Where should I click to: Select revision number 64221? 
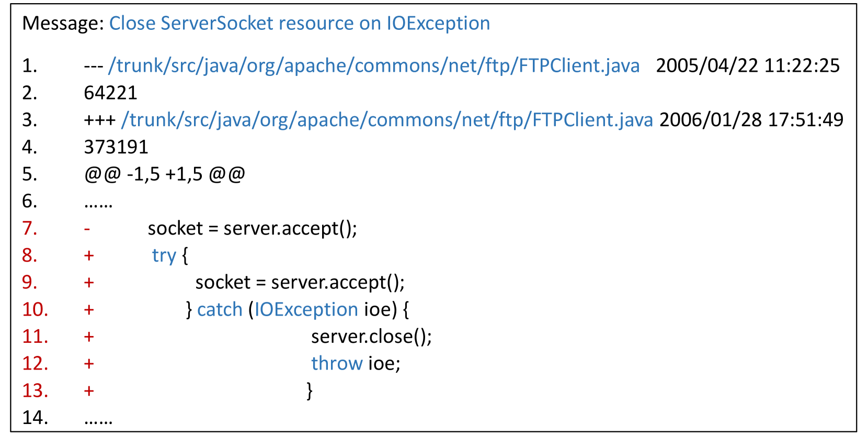pyautogui.click(x=110, y=93)
